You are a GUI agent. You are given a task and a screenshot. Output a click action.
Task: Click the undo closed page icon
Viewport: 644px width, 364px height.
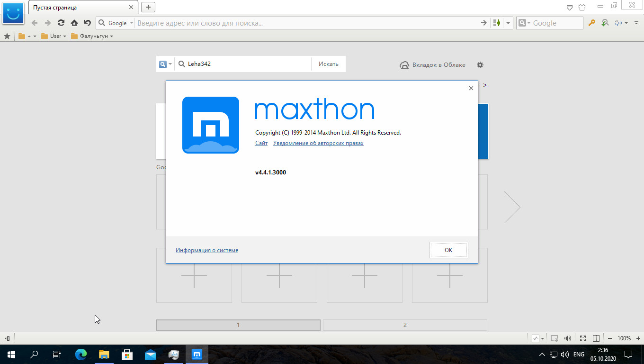[x=87, y=23]
